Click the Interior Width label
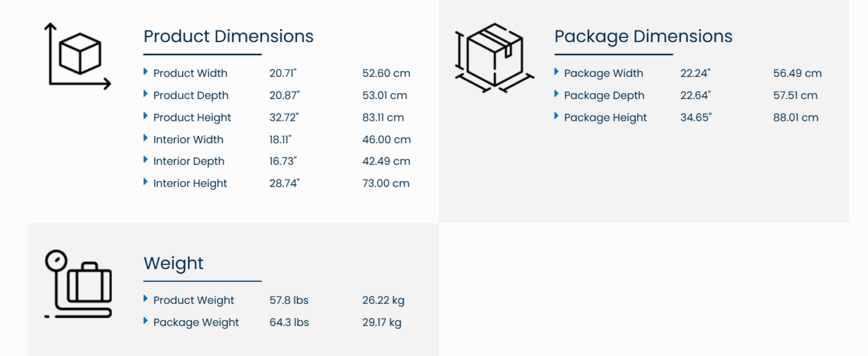 [188, 140]
